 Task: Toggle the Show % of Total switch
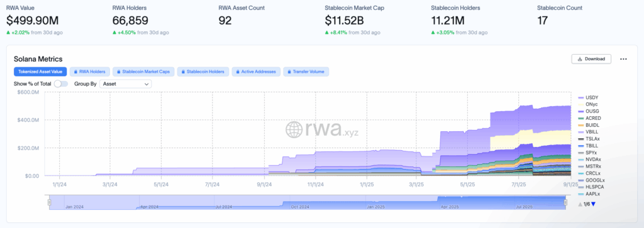61,84
